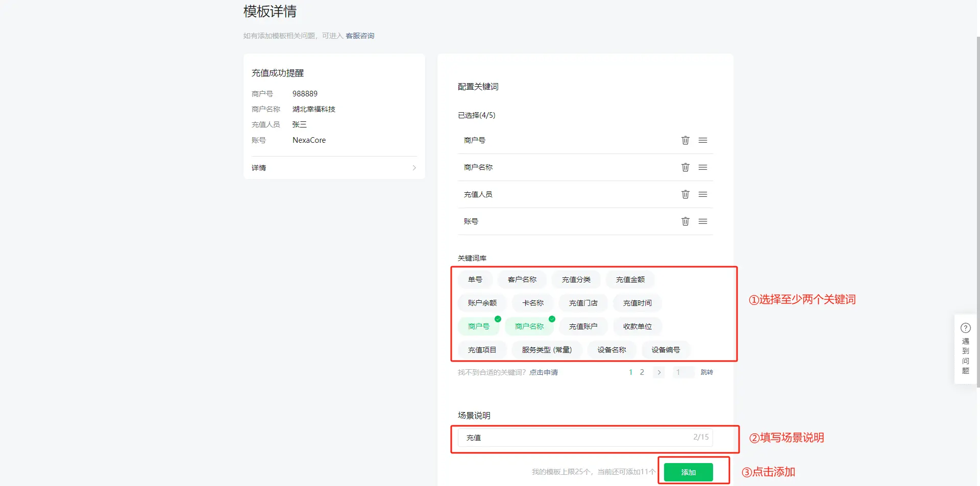This screenshot has width=980, height=486.
Task: Open the 客服咨询 link
Action: click(x=360, y=36)
